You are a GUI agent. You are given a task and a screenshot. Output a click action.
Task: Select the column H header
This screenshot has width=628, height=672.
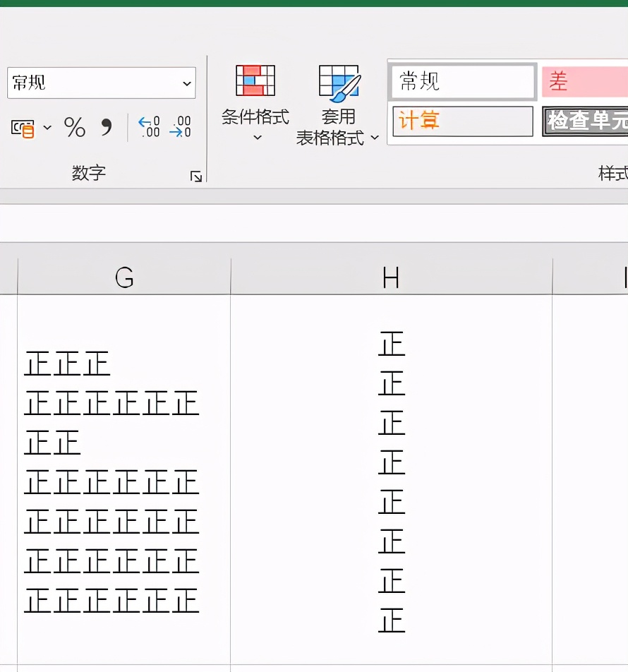pyautogui.click(x=391, y=278)
